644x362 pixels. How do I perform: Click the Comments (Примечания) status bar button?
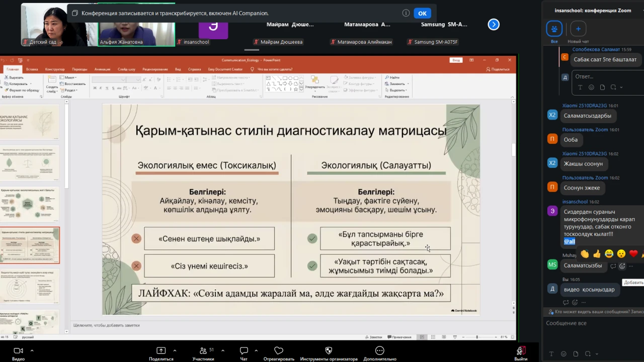tap(399, 337)
